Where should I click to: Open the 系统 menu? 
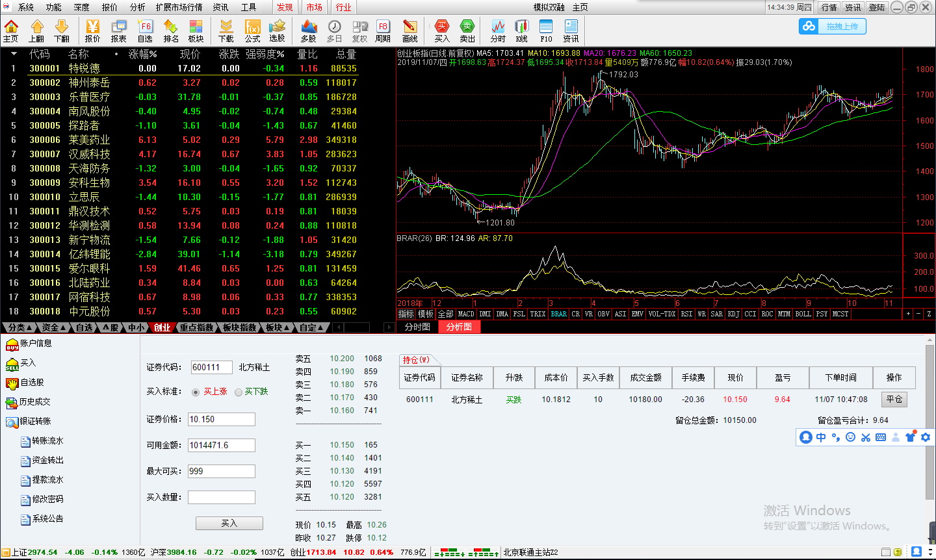point(26,7)
